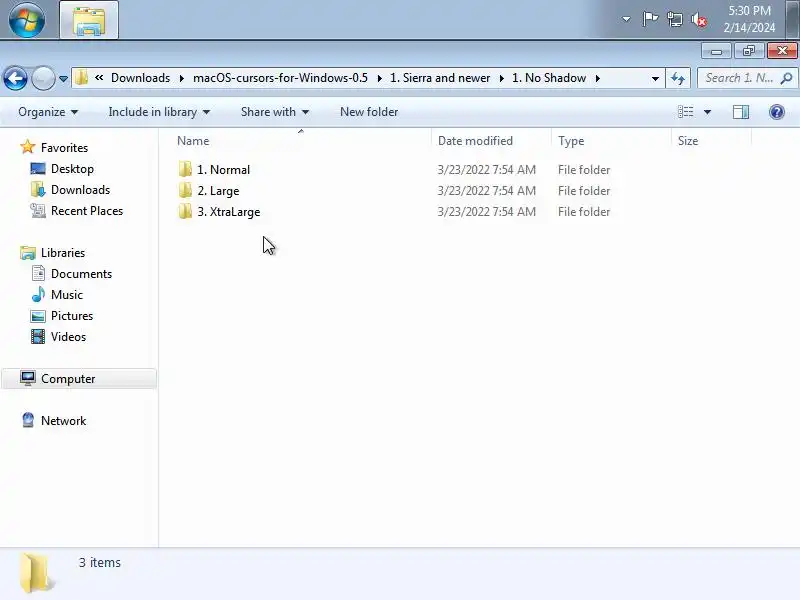Navigate to 1. Sierra and newer breadcrumb

[x=440, y=78]
